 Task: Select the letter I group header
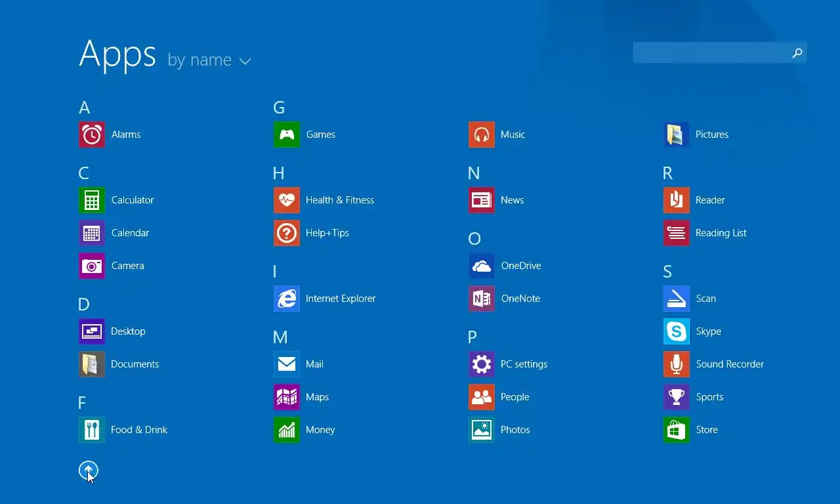click(x=275, y=272)
